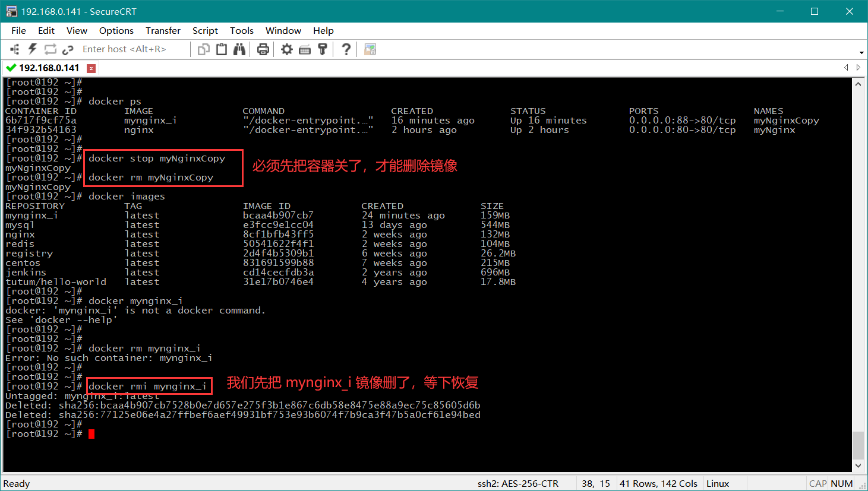868x491 pixels.
Task: Click the terminal scrollbar down arrow
Action: click(x=858, y=465)
